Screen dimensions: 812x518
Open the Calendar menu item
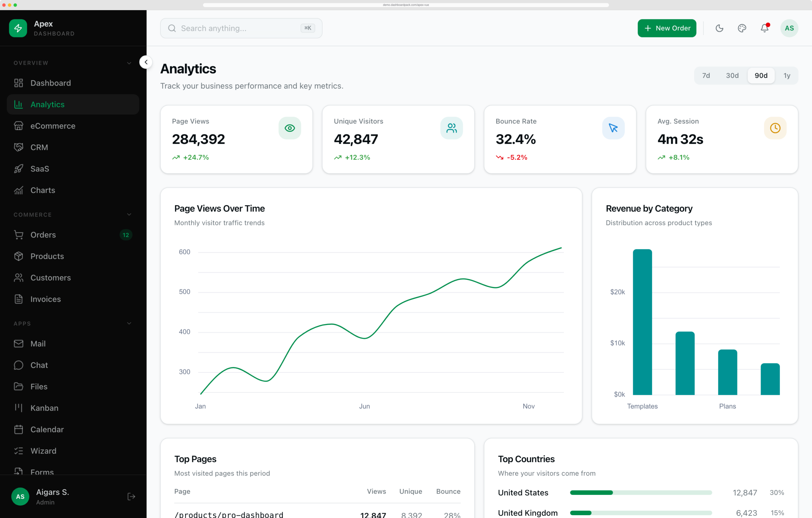tap(73, 429)
